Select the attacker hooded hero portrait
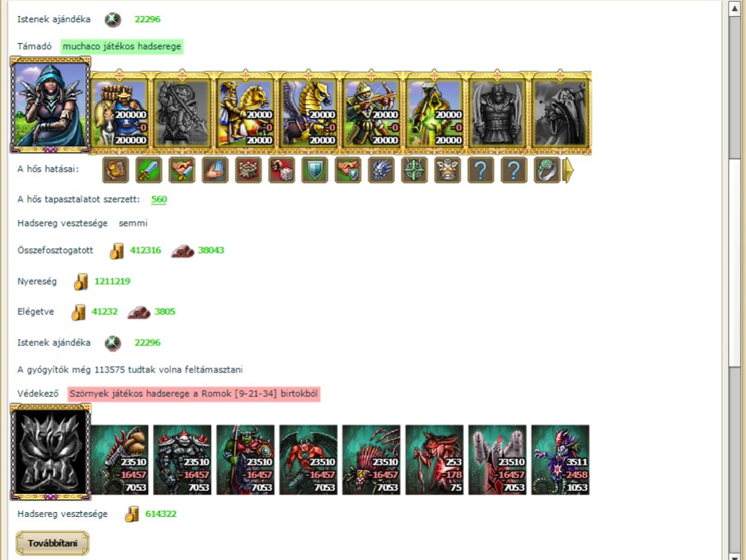 point(50,104)
